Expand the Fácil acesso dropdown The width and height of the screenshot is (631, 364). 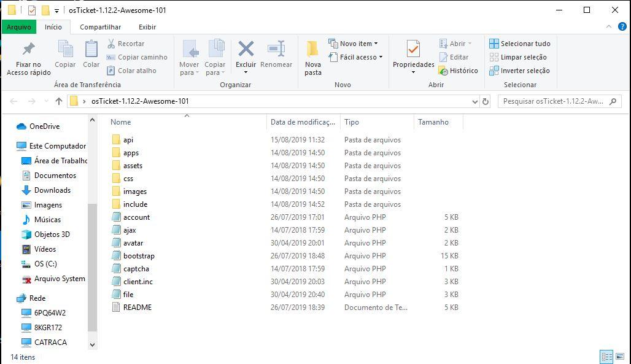coord(357,57)
